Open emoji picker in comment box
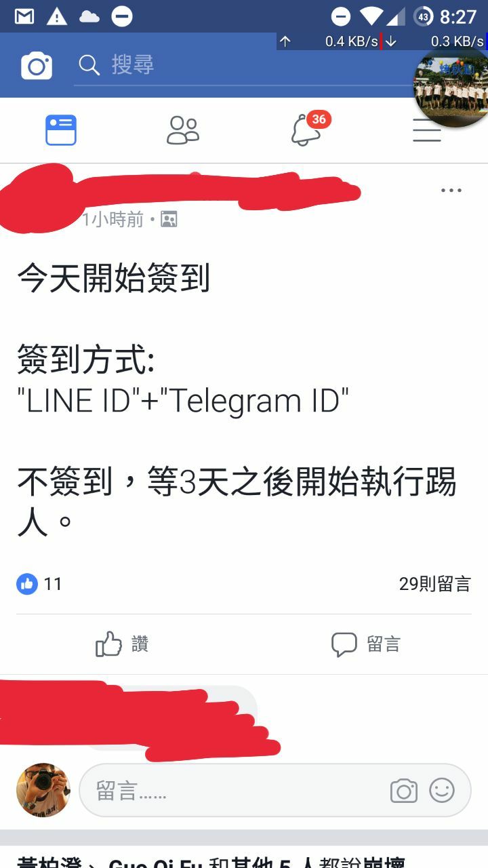 [x=442, y=790]
